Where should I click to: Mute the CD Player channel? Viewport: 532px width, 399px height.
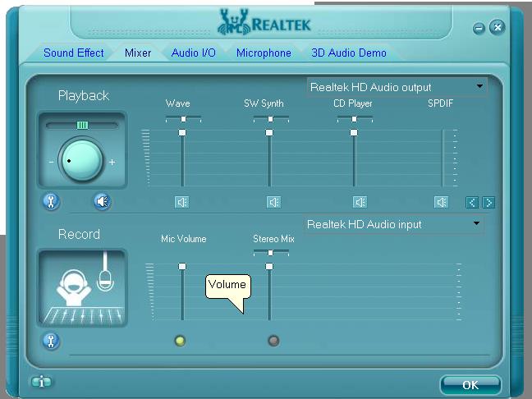click(360, 202)
